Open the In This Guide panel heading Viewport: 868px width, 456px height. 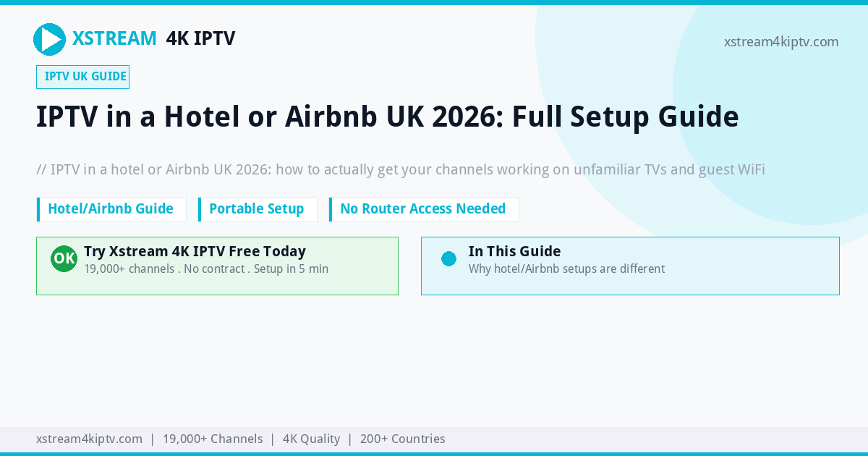point(514,251)
